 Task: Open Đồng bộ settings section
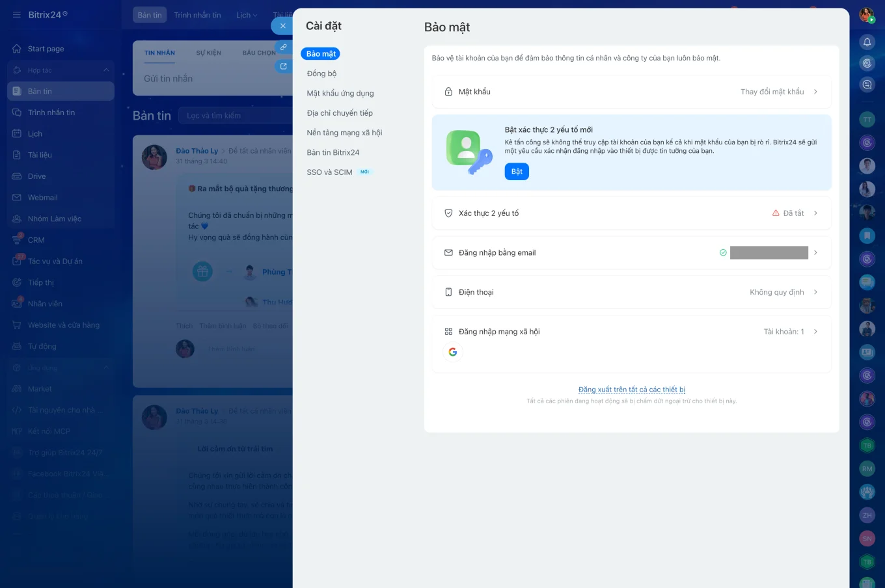(x=321, y=73)
